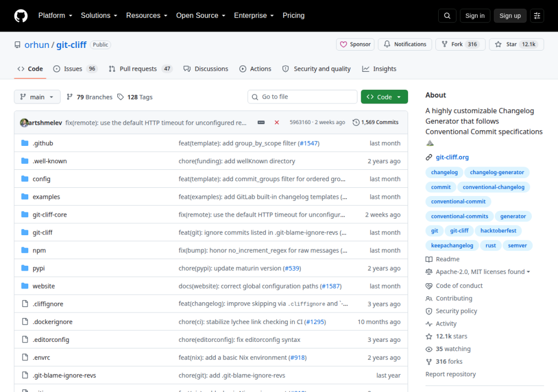This screenshot has width=558, height=392.
Task: Click the git-cliff-core folder icon
Action: [25, 215]
